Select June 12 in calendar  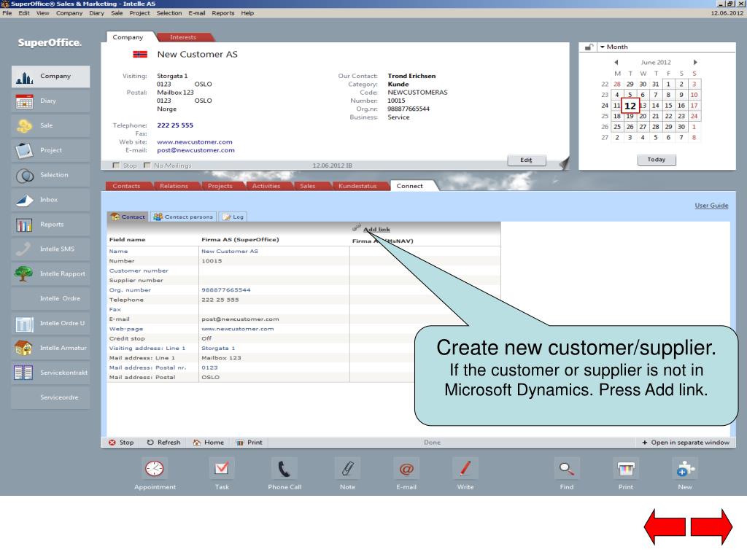point(630,106)
